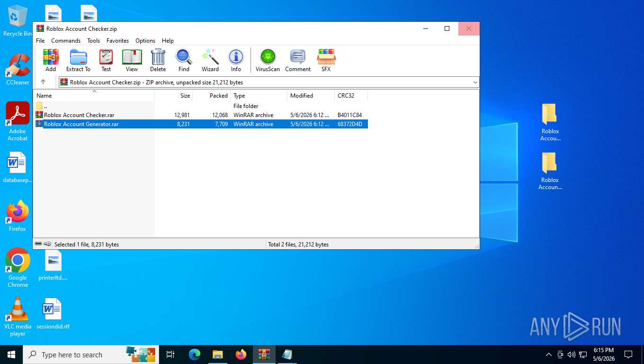Click the drive icon in status bar
This screenshot has width=644, height=364.
click(38, 244)
